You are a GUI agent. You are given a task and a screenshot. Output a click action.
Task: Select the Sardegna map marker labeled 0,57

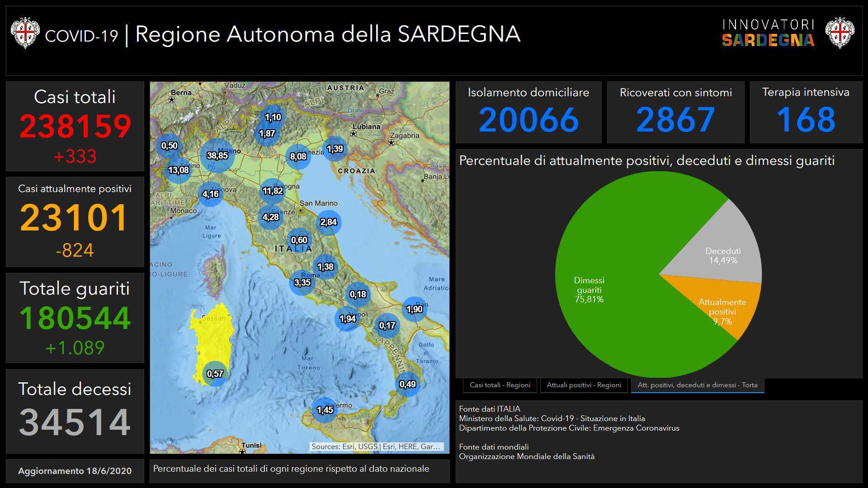click(215, 374)
